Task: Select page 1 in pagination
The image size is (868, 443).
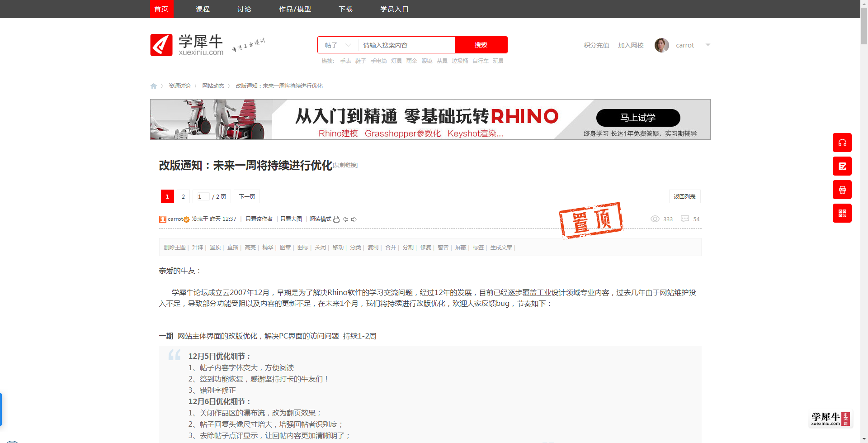Action: (x=167, y=196)
